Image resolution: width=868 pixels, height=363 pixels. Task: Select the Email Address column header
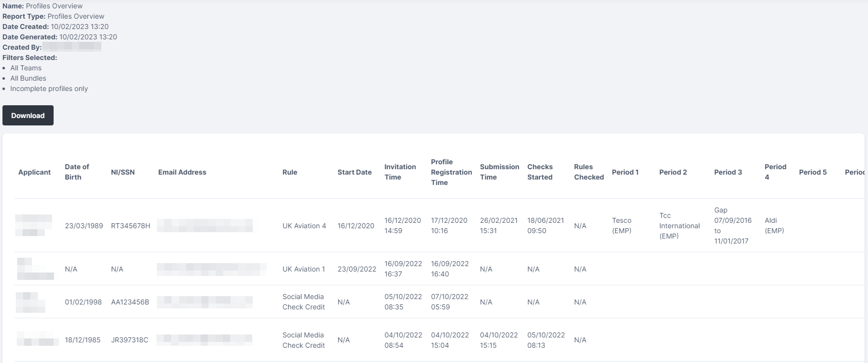pyautogui.click(x=182, y=172)
